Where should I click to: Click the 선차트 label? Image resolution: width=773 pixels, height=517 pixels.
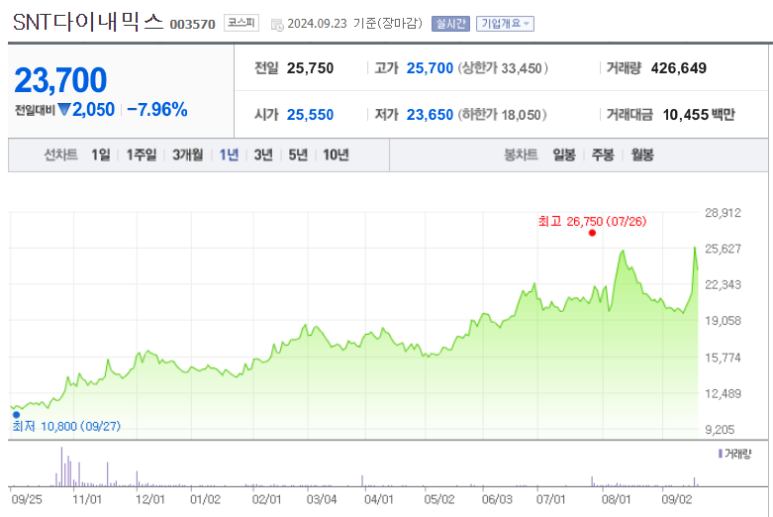coord(61,155)
